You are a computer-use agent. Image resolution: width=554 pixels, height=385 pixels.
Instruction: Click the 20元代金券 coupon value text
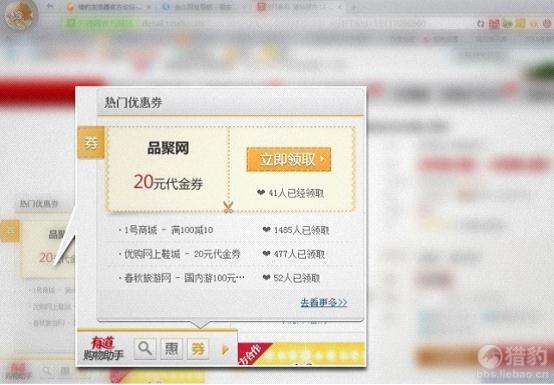[x=168, y=183]
